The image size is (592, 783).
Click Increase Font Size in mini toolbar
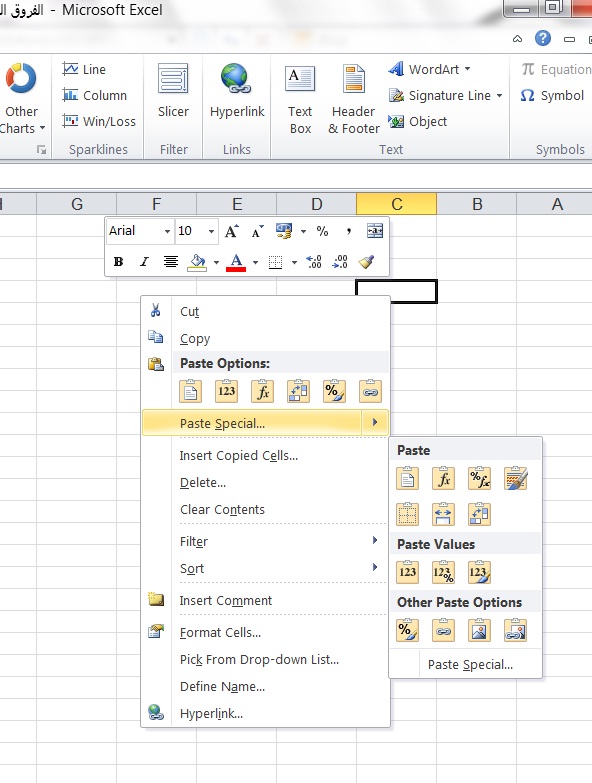[231, 231]
